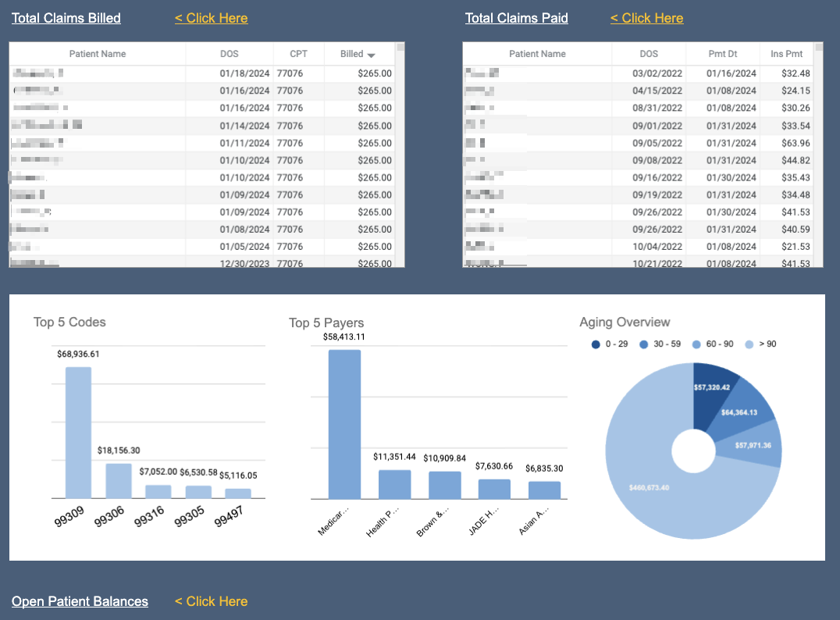Click the 99305 bar in Top 5 Codes
The width and height of the screenshot is (840, 620).
[198, 492]
